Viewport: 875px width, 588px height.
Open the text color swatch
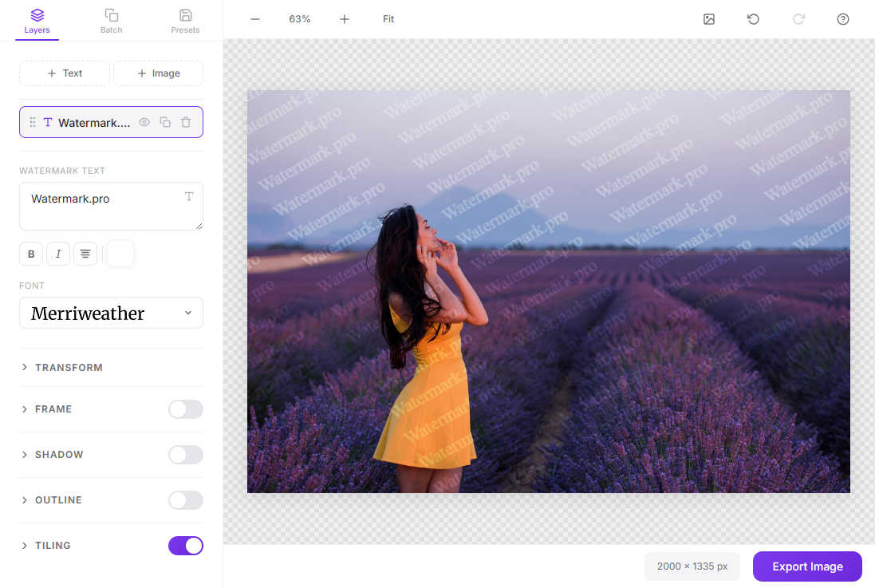click(x=120, y=254)
